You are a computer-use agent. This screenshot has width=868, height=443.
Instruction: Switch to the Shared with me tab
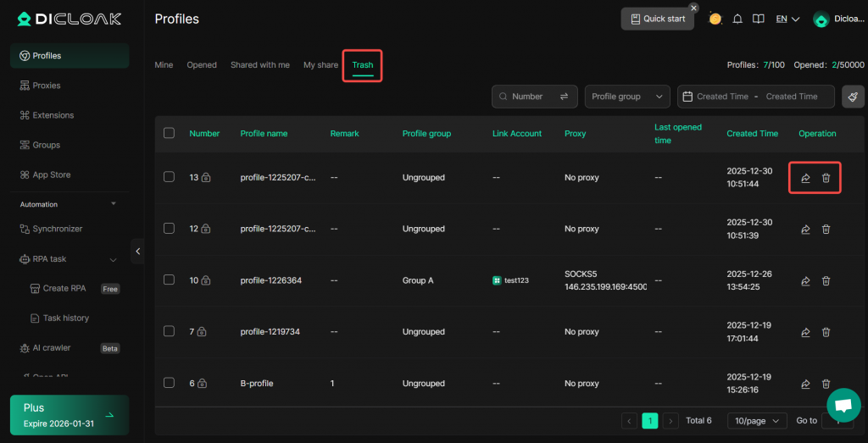point(259,65)
